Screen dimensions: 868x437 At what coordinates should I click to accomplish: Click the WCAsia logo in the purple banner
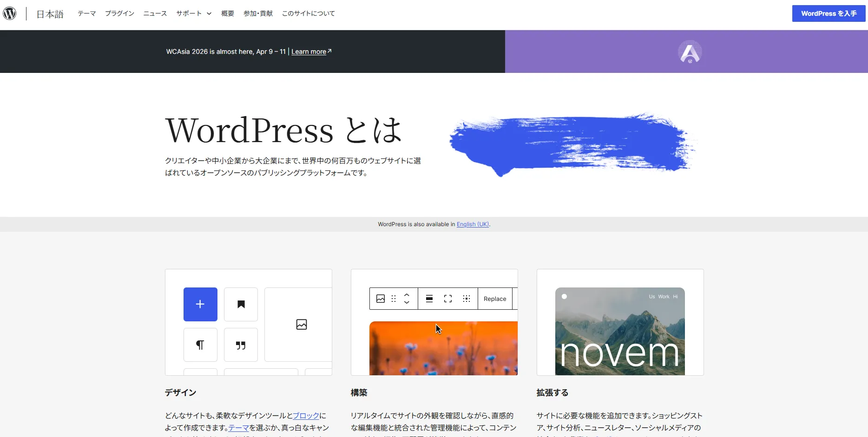click(690, 52)
